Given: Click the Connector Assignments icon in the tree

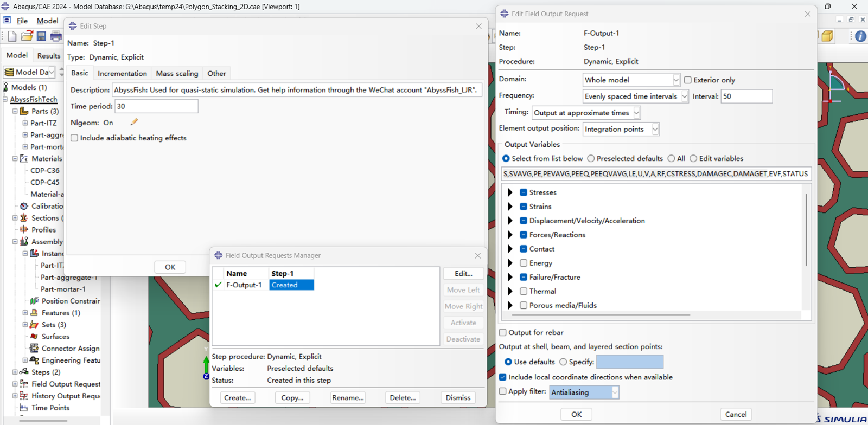Looking at the screenshot, I should (x=34, y=349).
